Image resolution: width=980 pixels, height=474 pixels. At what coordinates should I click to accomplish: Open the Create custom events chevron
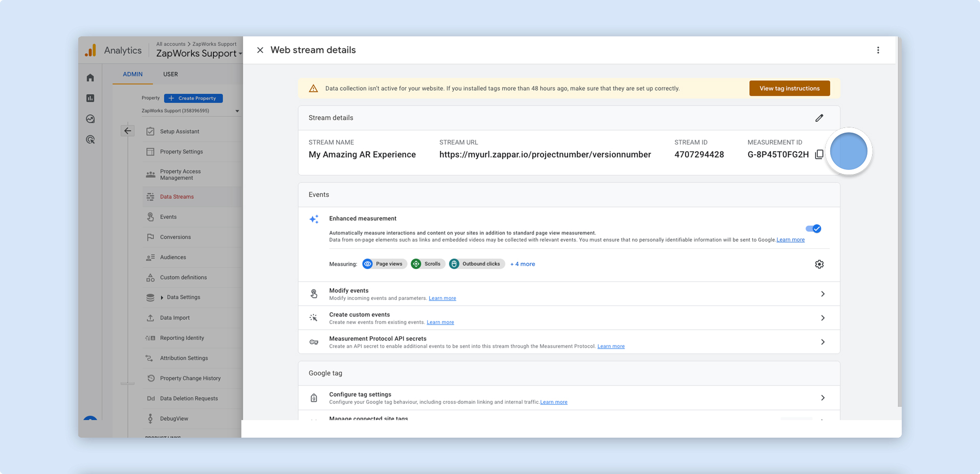click(822, 318)
